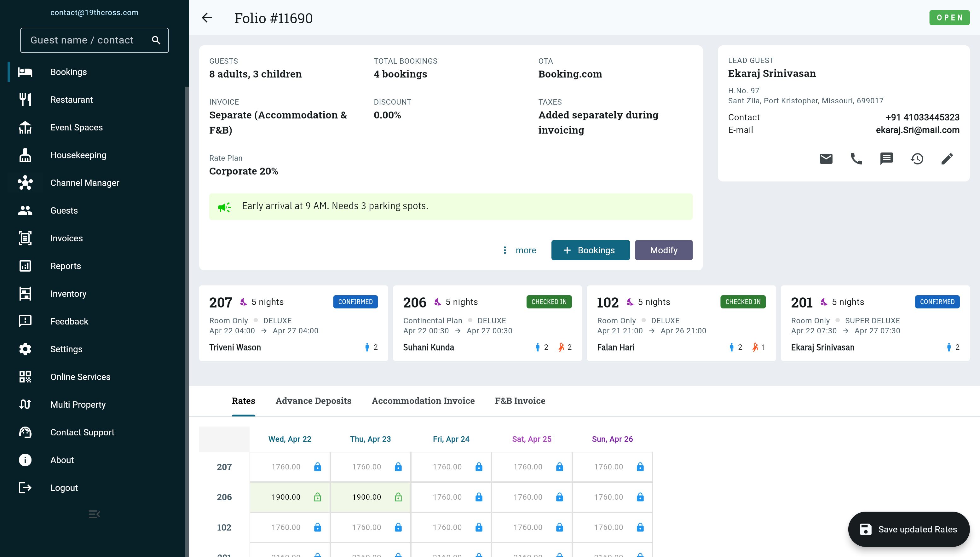Open the folio OPEN status selector
This screenshot has height=557, width=980.
click(950, 18)
